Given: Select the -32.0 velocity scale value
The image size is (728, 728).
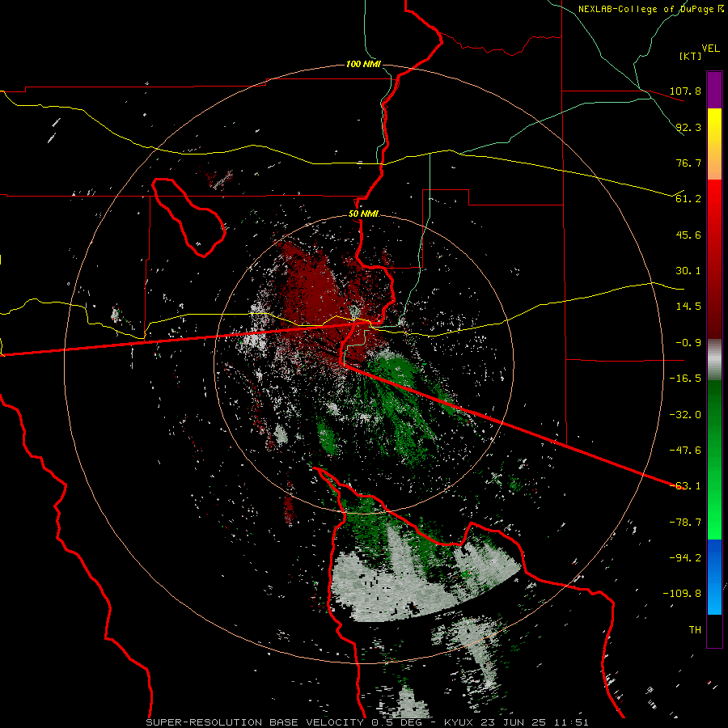Looking at the screenshot, I should [x=685, y=415].
